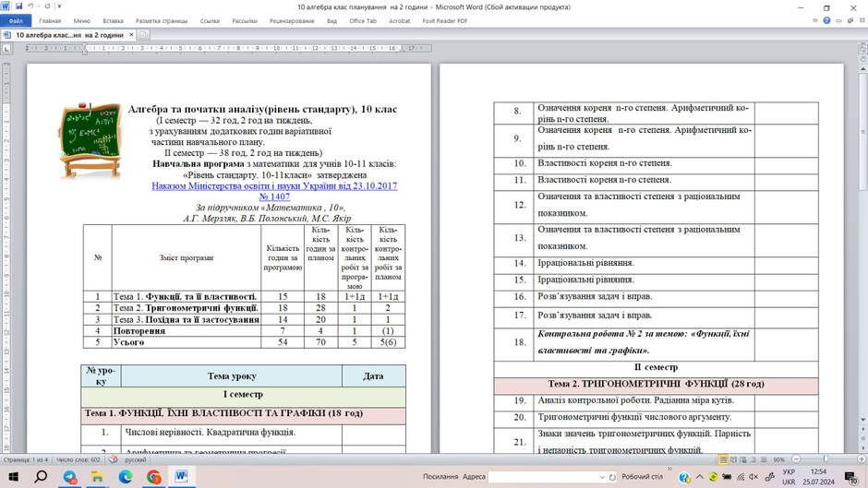868x488 pixels.
Task: Click the zoom in plus button
Action: [862, 459]
